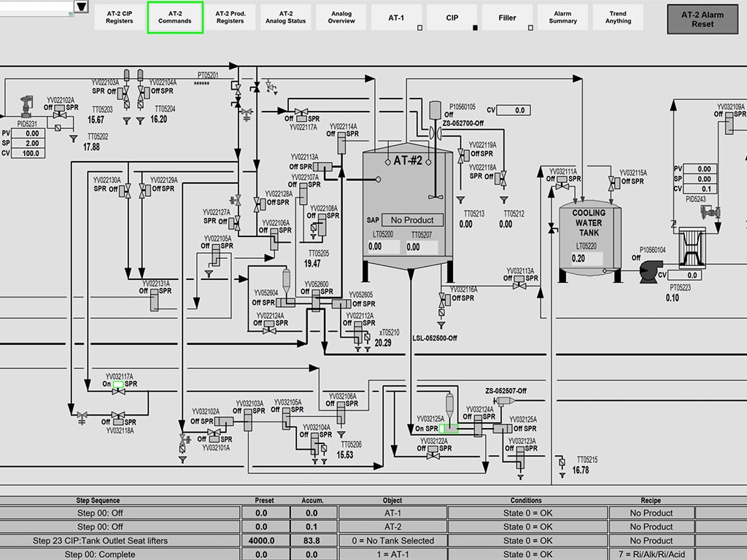Click valve YV022113A icon
The height and width of the screenshot is (560, 747).
pyautogui.click(x=322, y=167)
